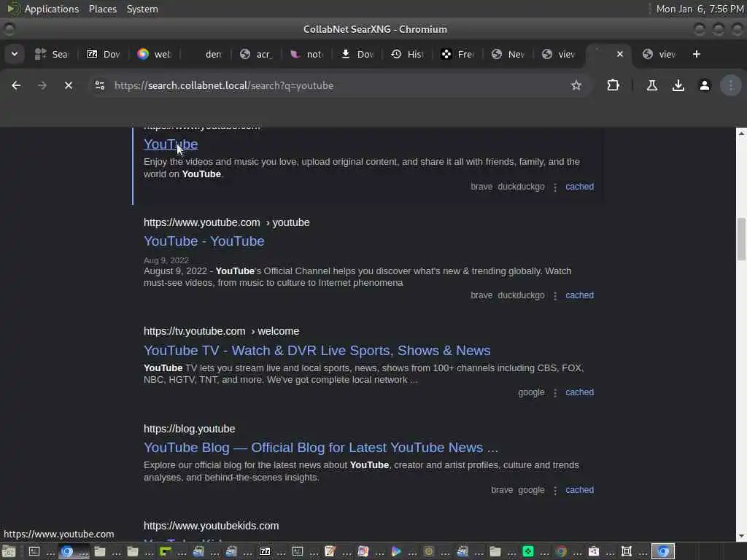Switch to the download 'Dow' tab
Screen dimensions: 747x560
coord(358,54)
